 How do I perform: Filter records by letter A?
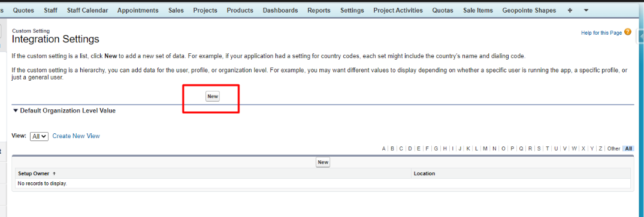pyautogui.click(x=383, y=148)
